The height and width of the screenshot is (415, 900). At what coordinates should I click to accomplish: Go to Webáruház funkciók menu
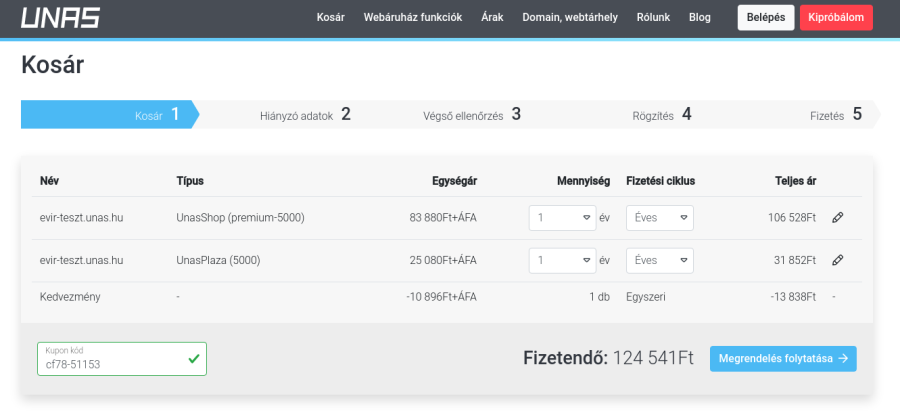pyautogui.click(x=413, y=18)
